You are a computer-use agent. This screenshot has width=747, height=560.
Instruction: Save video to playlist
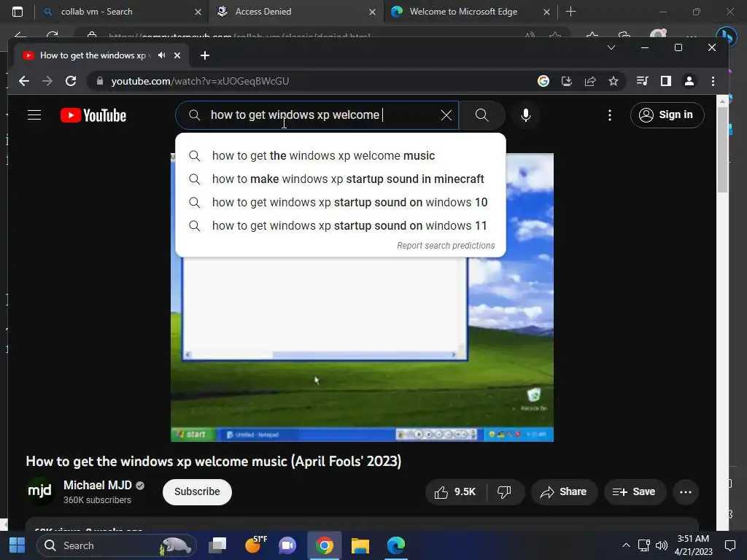click(635, 492)
